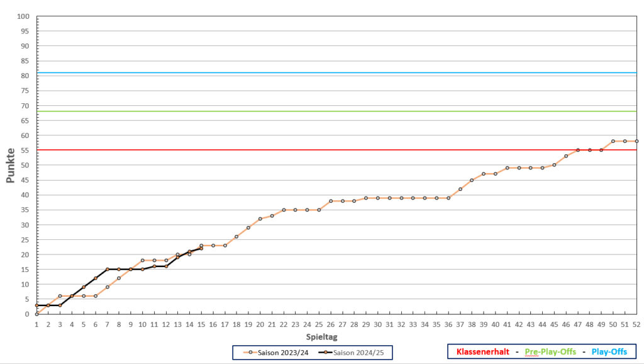Click the blue Play-Offs threshold line

click(337, 73)
